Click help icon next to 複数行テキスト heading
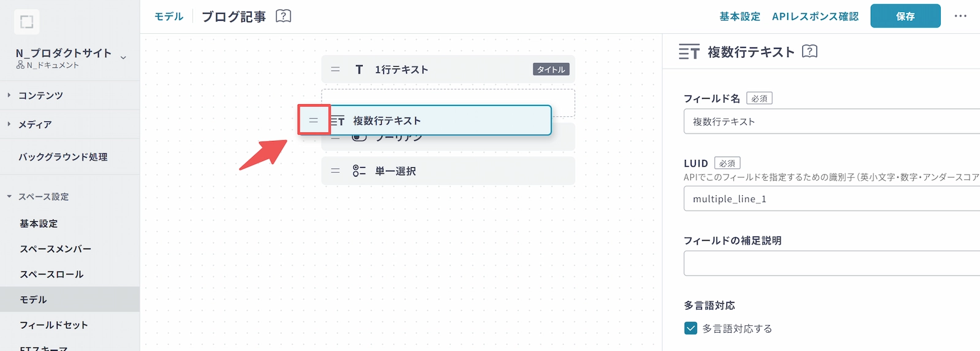This screenshot has width=980, height=351. tap(810, 51)
